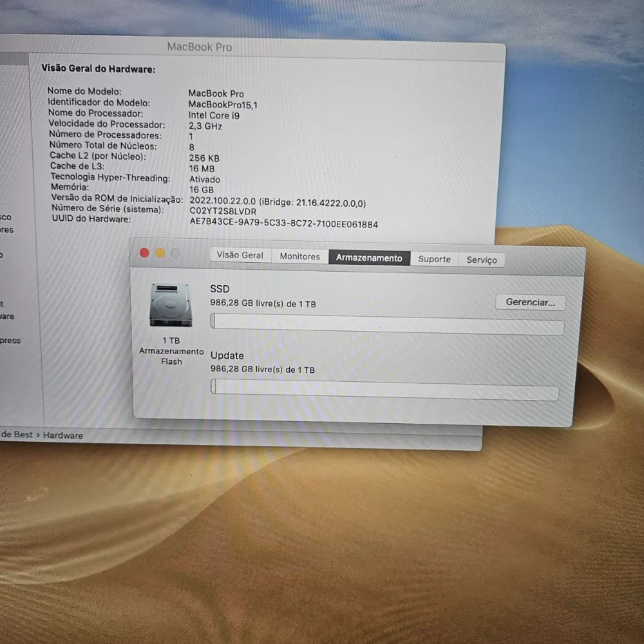Image resolution: width=644 pixels, height=644 pixels.
Task: Click the SSD storage usage bar
Action: (x=387, y=324)
